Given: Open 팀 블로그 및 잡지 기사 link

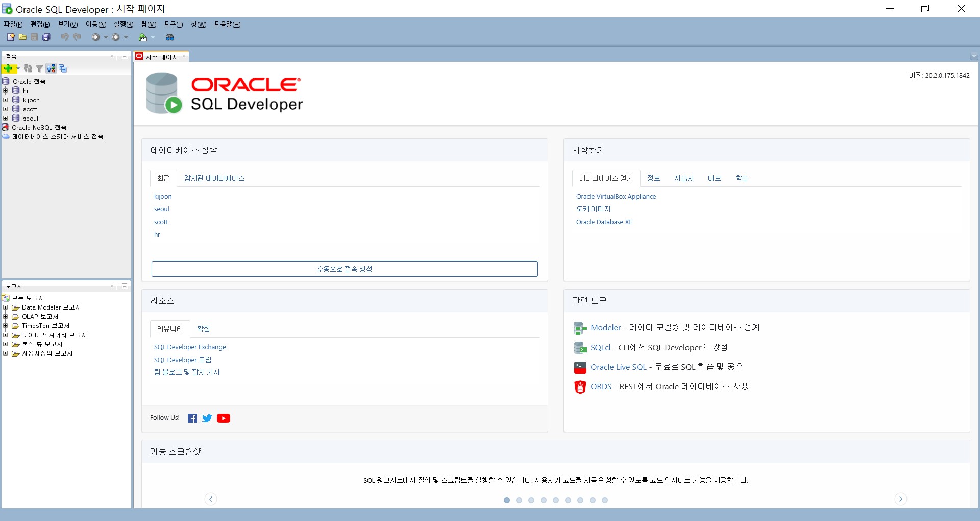Looking at the screenshot, I should point(187,373).
